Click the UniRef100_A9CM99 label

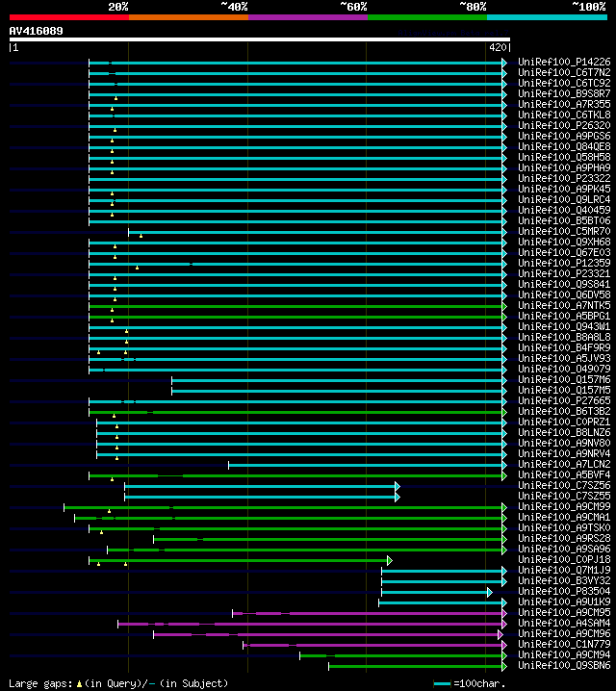pos(564,506)
